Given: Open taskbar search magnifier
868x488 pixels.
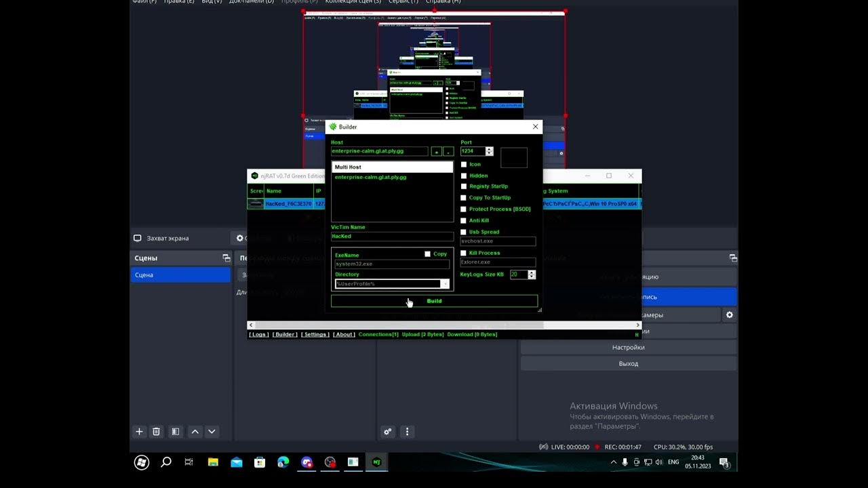Looking at the screenshot, I should [x=166, y=462].
